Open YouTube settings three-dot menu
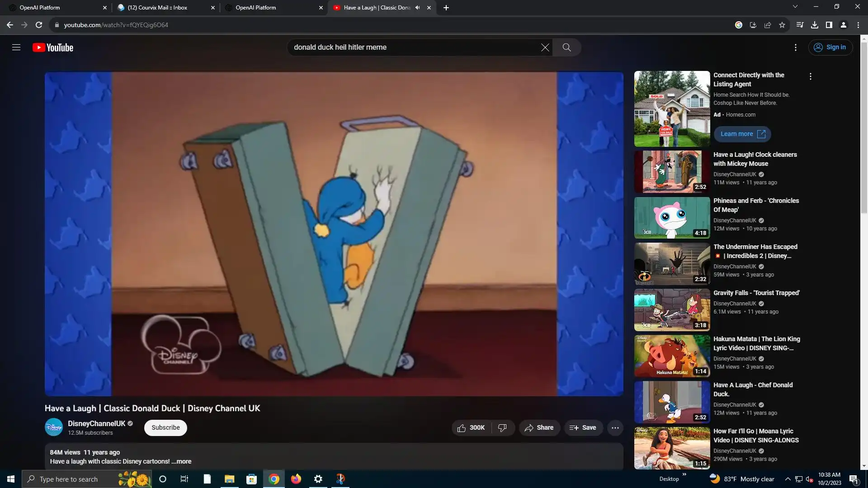Screen dimensions: 868x488 tap(796, 47)
